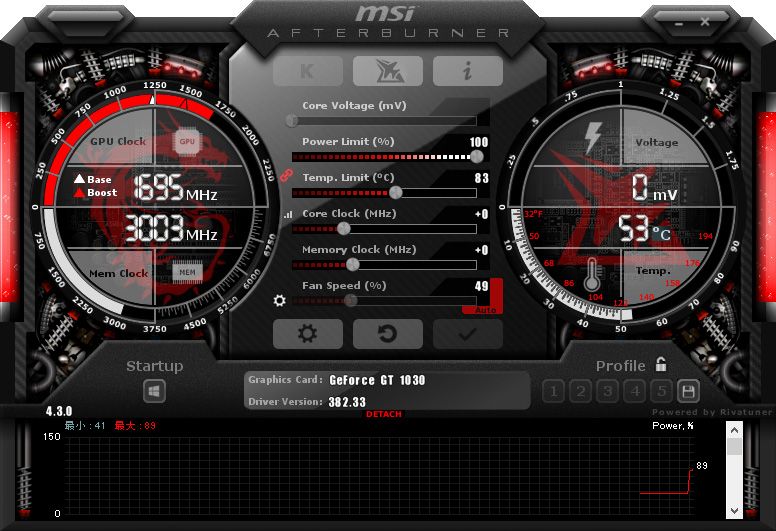The image size is (776, 531).
Task: Close the Afterburner window
Action: coord(705,22)
